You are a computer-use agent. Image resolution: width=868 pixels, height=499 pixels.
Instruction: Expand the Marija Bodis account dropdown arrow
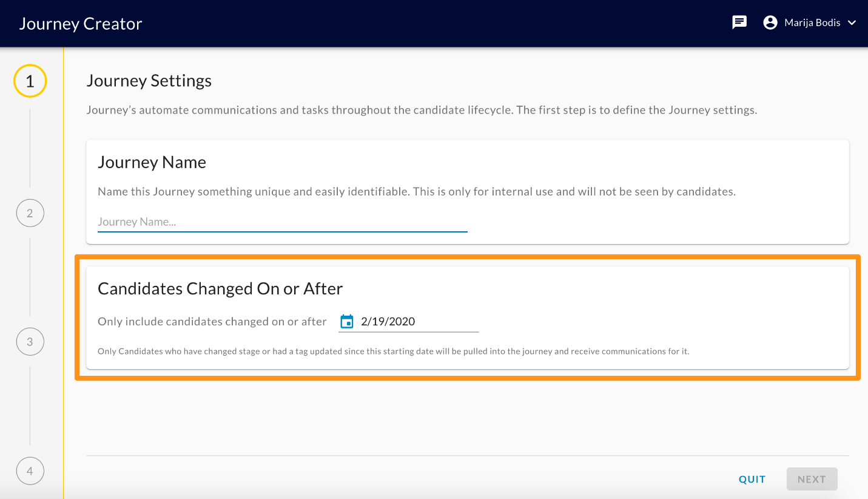[852, 23]
